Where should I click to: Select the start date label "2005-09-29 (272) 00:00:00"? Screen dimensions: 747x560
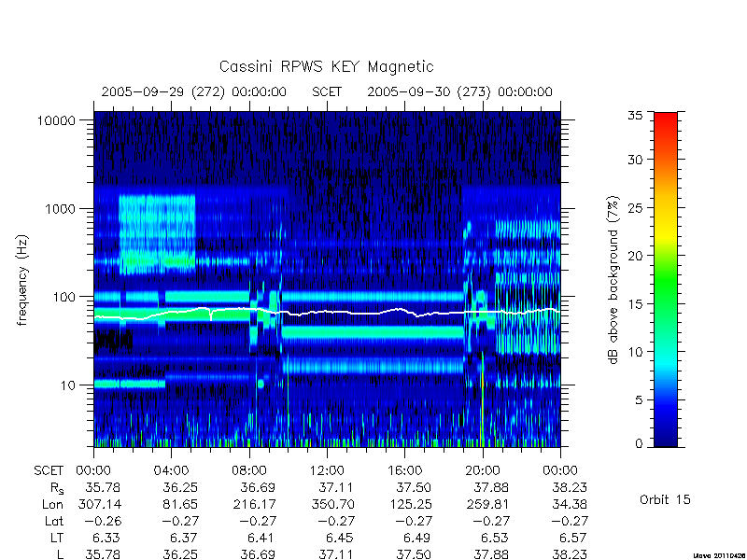(194, 91)
